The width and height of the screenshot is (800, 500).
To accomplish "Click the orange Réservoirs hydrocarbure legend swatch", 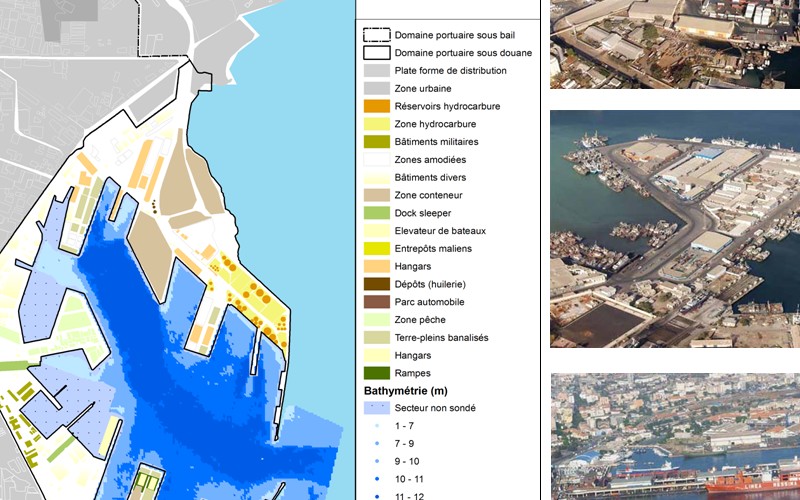I will [x=375, y=106].
